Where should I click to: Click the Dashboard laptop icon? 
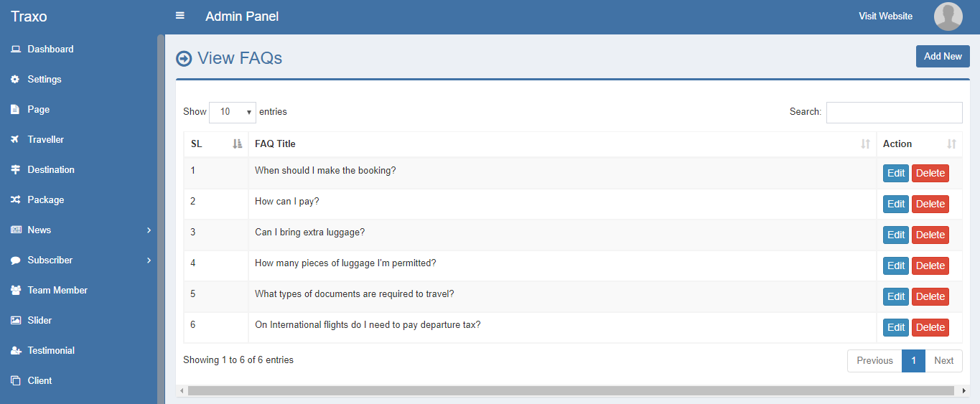pyautogui.click(x=15, y=50)
